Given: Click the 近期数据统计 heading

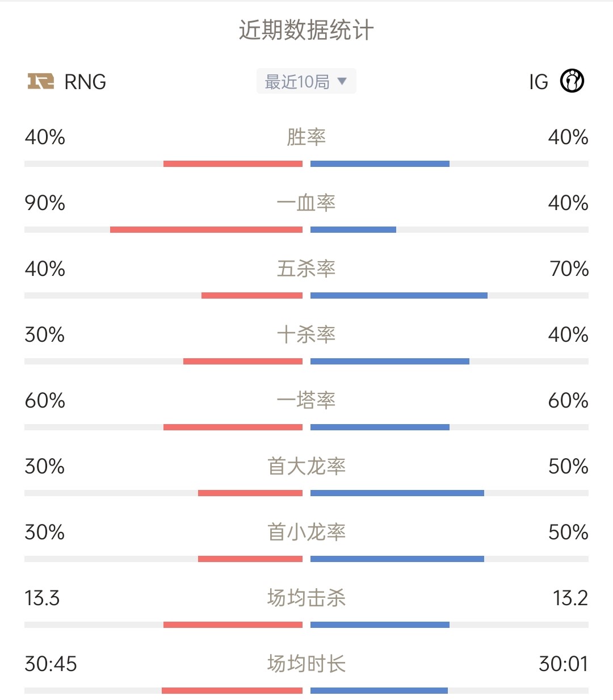Looking at the screenshot, I should [306, 30].
